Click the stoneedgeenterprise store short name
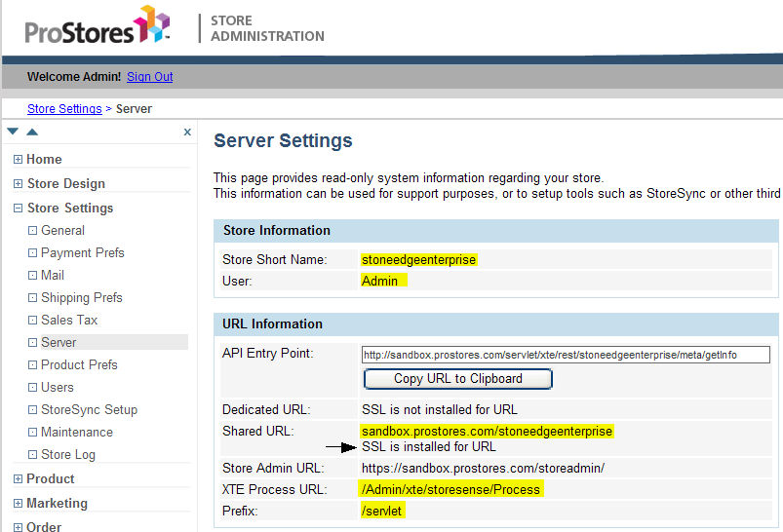 [418, 259]
